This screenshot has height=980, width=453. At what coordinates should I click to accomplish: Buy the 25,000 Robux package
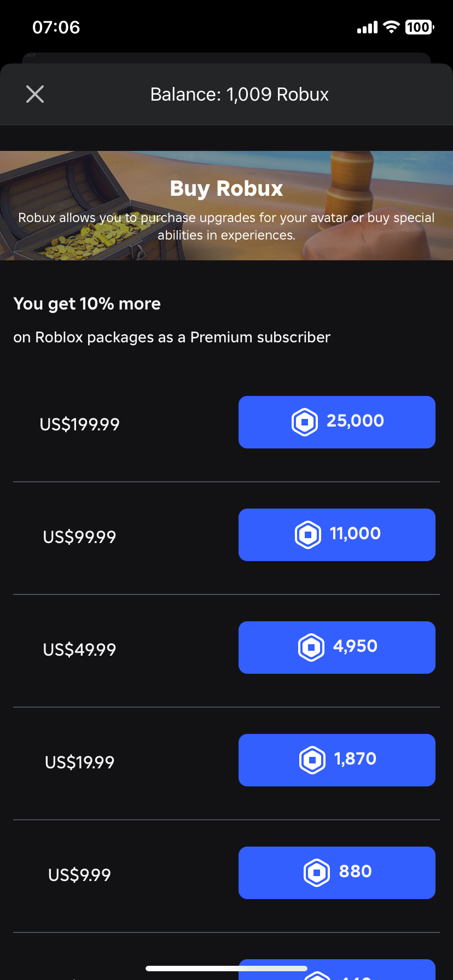click(337, 422)
